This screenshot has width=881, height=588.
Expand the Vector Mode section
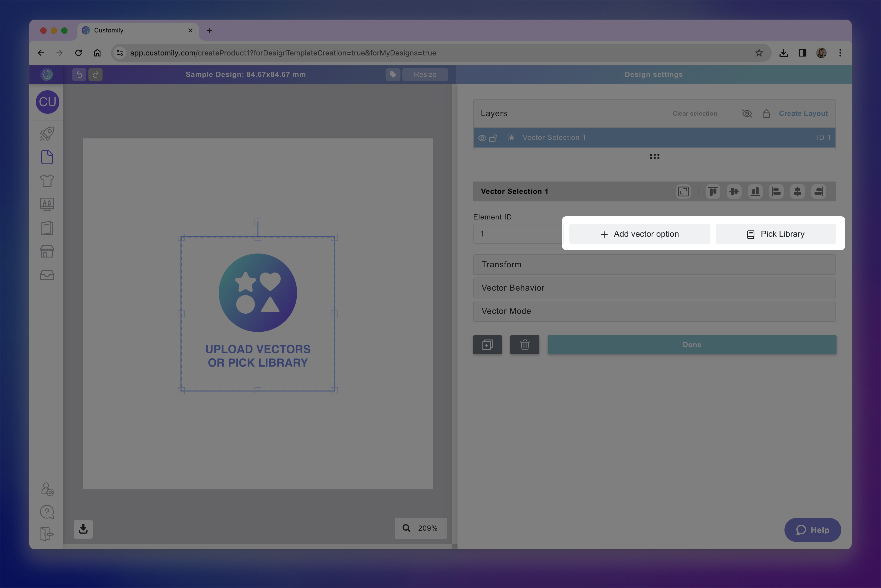coord(654,311)
